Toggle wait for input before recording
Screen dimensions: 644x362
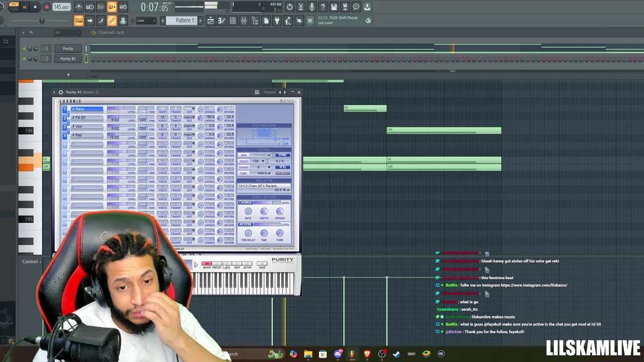click(x=90, y=7)
